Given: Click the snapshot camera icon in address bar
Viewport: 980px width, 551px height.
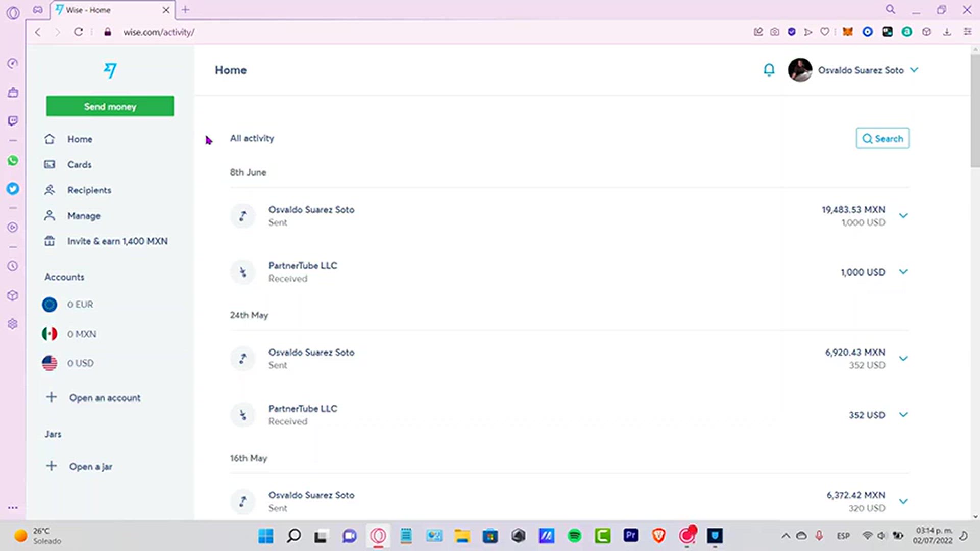Looking at the screenshot, I should [x=774, y=32].
